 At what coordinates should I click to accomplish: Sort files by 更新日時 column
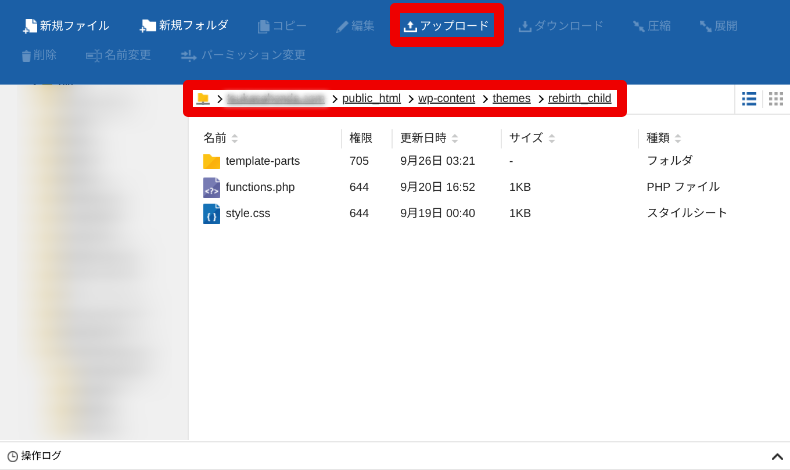(429, 138)
